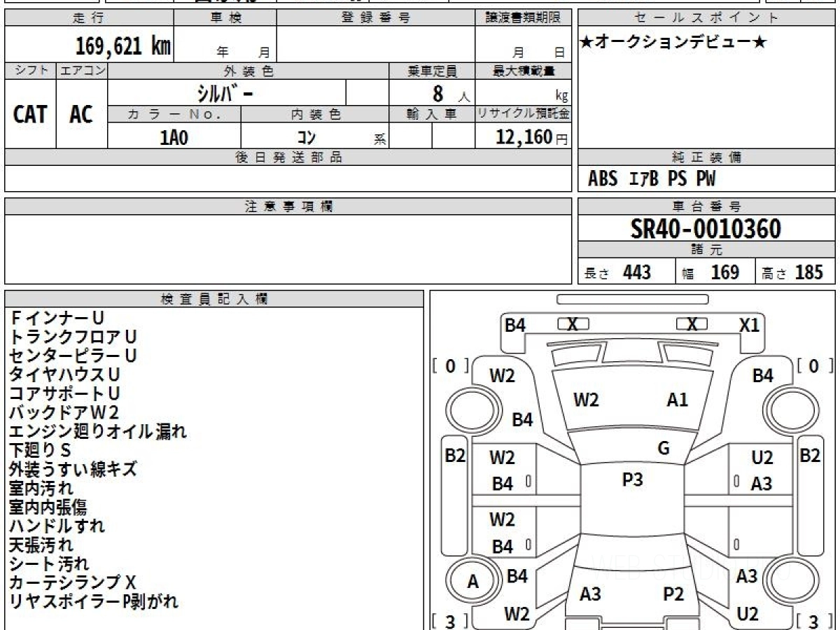Select the note 外装うすい線キズ
The width and height of the screenshot is (840, 630).
[73, 470]
